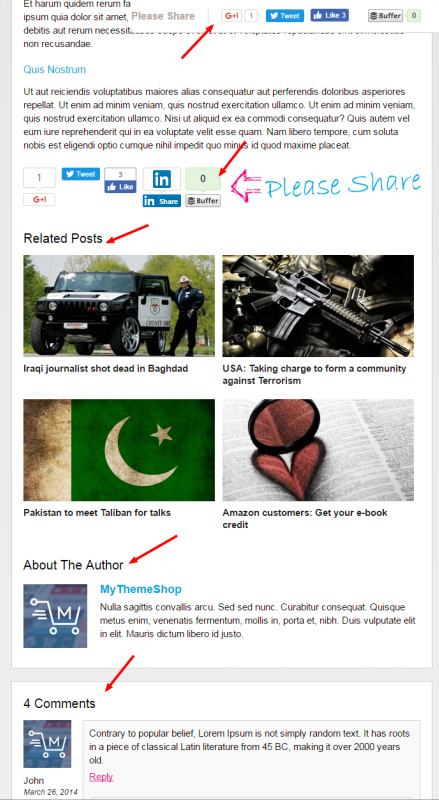Image resolution: width=439 pixels, height=800 pixels.
Task: Open the Hummer police vehicle thumbnail
Action: point(119,305)
